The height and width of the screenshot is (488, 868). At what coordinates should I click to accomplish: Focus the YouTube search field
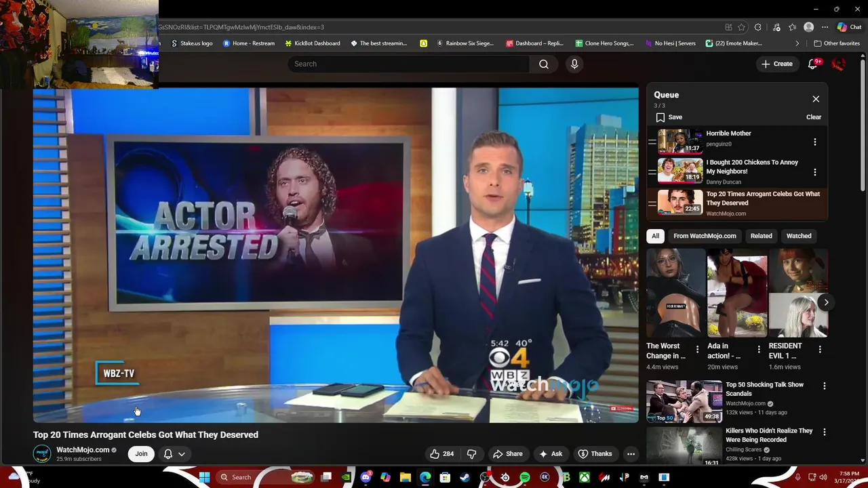click(x=409, y=64)
